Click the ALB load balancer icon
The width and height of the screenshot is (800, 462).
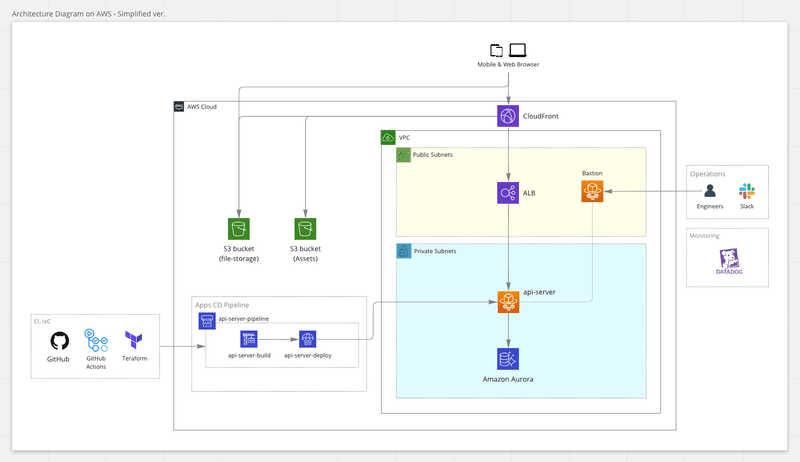coord(508,193)
